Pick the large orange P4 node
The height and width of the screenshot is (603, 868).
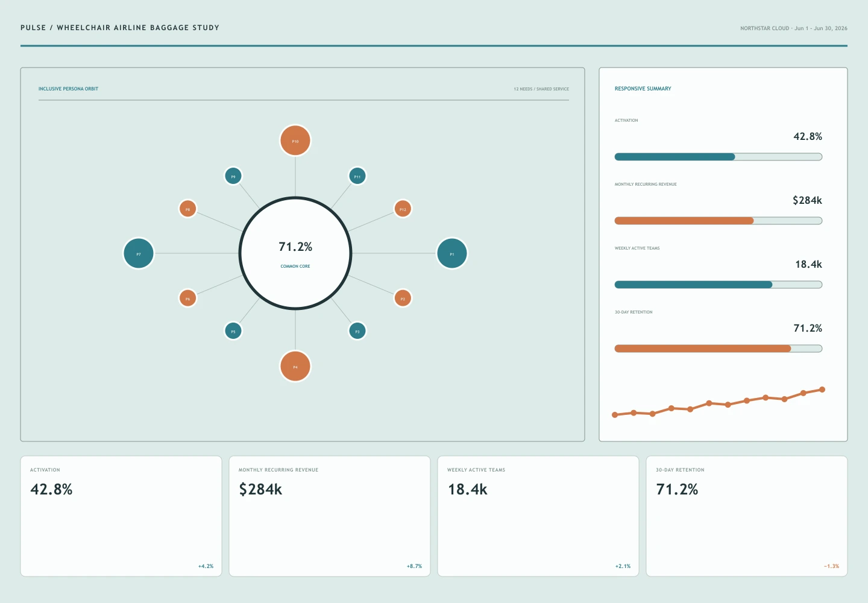(x=295, y=367)
